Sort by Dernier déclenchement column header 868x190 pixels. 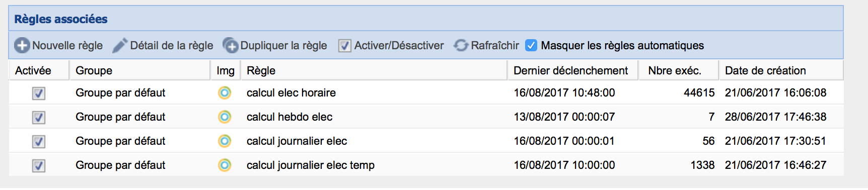coord(572,70)
